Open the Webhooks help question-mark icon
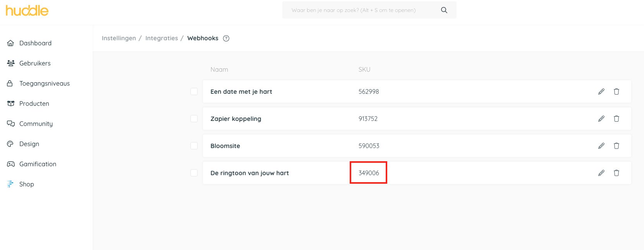The image size is (644, 250). click(226, 38)
